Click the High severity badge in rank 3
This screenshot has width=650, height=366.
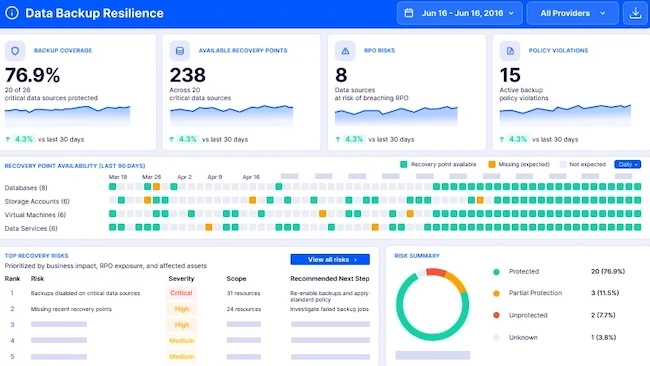[x=182, y=325]
